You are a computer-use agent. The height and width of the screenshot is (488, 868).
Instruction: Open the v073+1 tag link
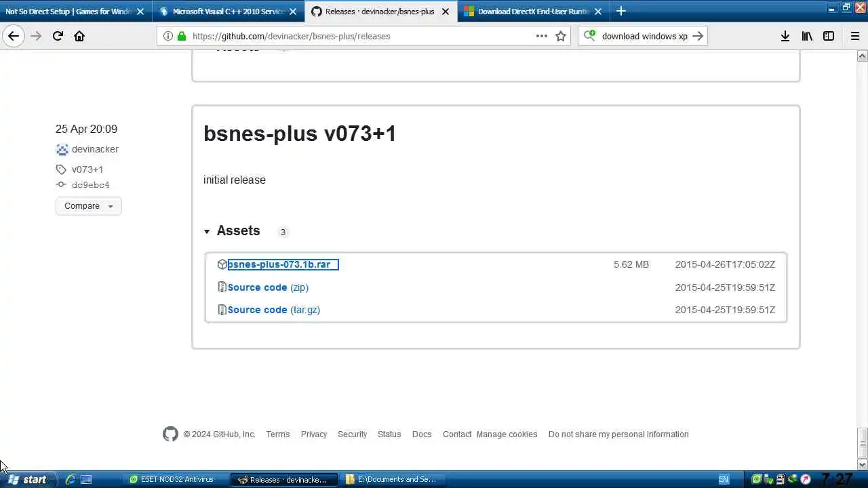(x=87, y=169)
